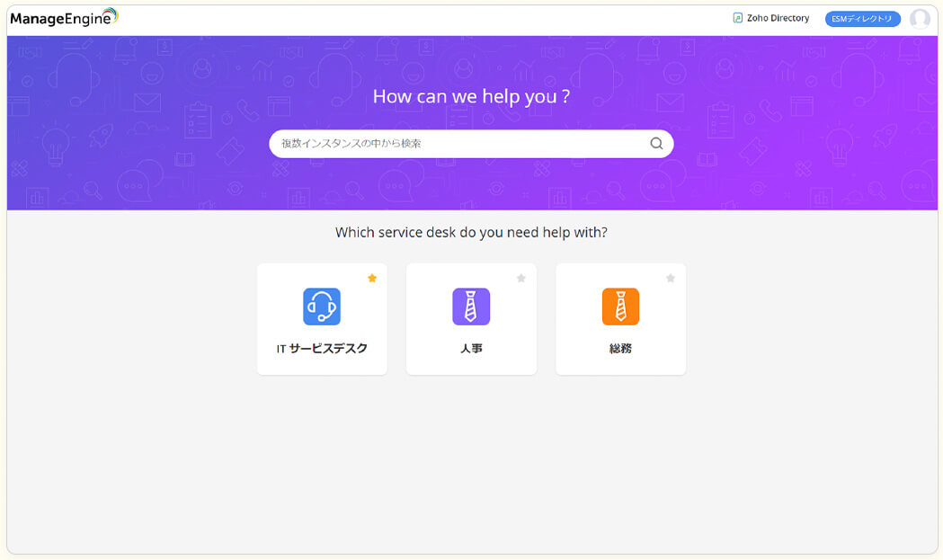Unfavorite the IT サービスデスク star
The width and height of the screenshot is (943, 560).
point(372,279)
